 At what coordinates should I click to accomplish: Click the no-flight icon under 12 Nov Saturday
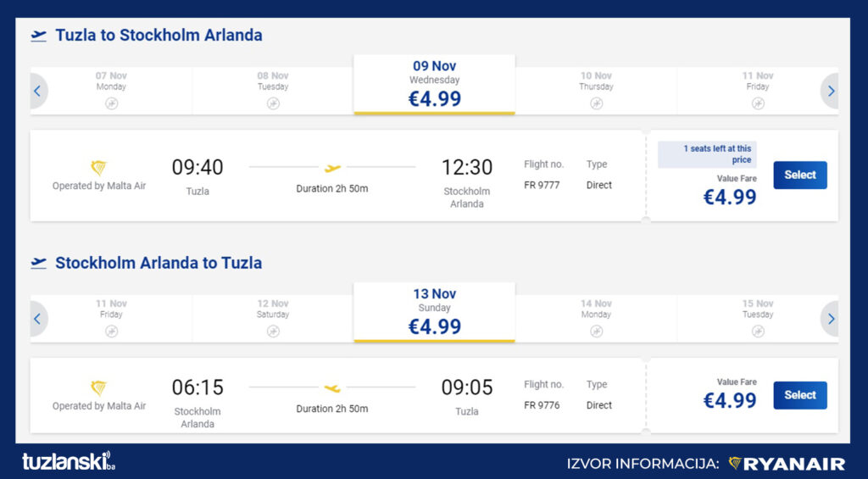[273, 331]
